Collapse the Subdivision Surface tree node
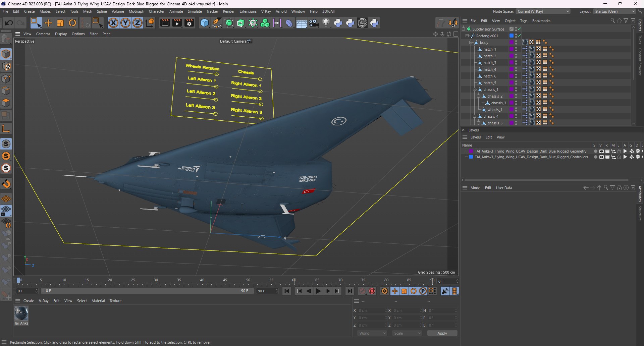This screenshot has width=644, height=346. point(464,29)
